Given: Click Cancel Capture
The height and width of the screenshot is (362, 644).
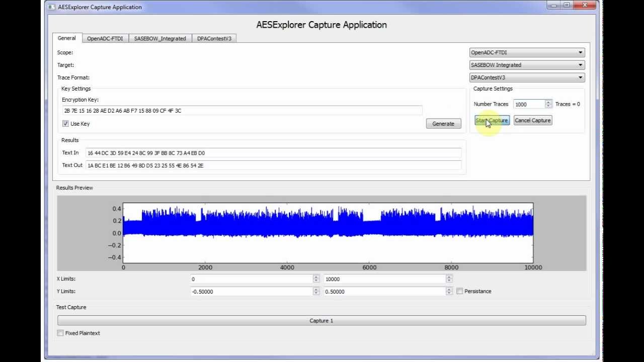Looking at the screenshot, I should (x=533, y=120).
